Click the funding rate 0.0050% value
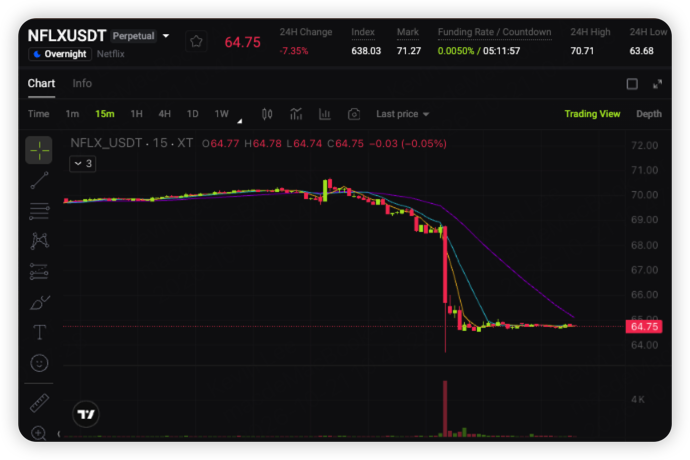 coord(456,51)
